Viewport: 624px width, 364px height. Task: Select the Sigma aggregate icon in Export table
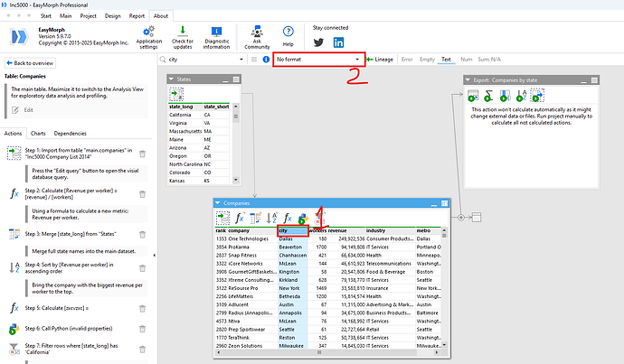488,96
